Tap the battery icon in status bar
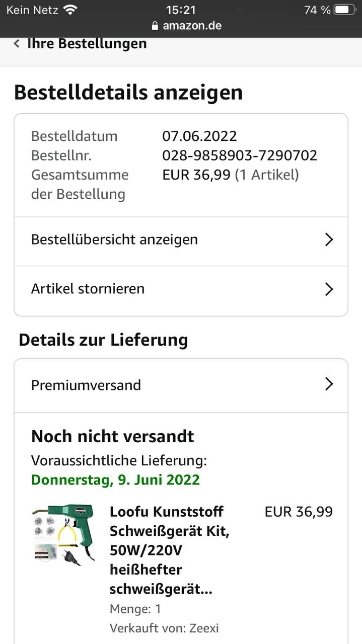Screen dimensions: 362x644 (344, 10)
